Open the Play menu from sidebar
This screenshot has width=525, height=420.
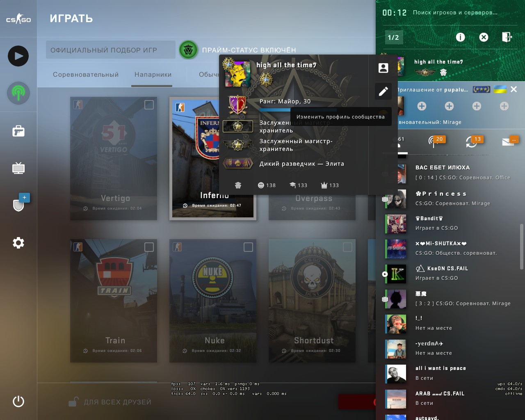[18, 56]
